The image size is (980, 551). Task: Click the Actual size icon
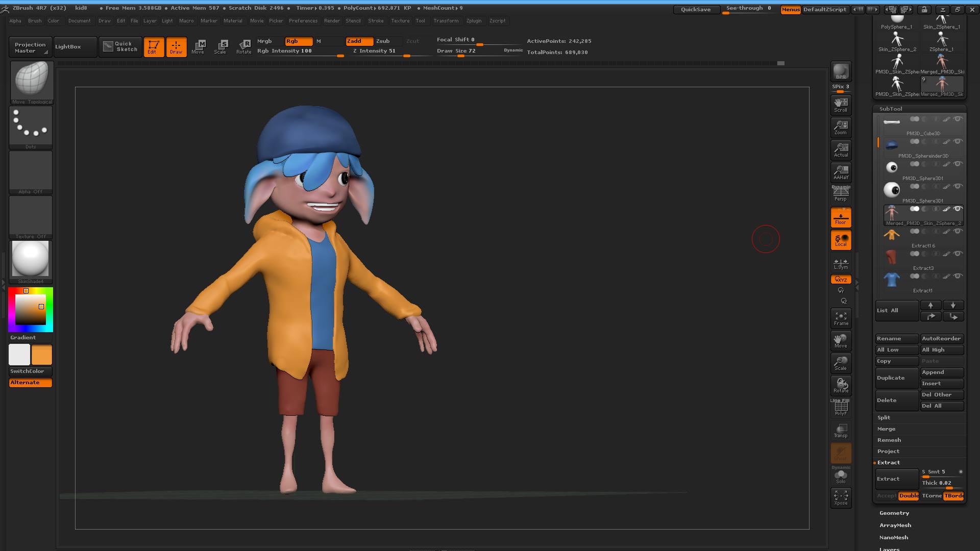point(841,149)
